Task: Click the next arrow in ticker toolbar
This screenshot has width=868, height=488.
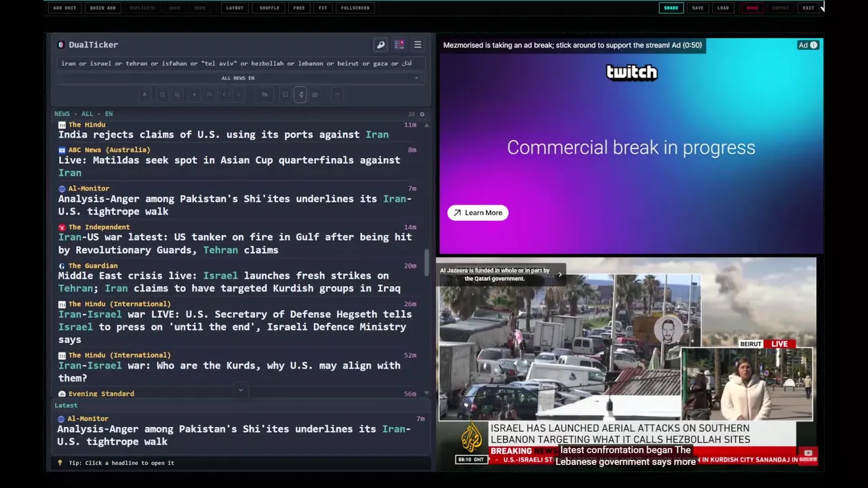Action: point(239,94)
